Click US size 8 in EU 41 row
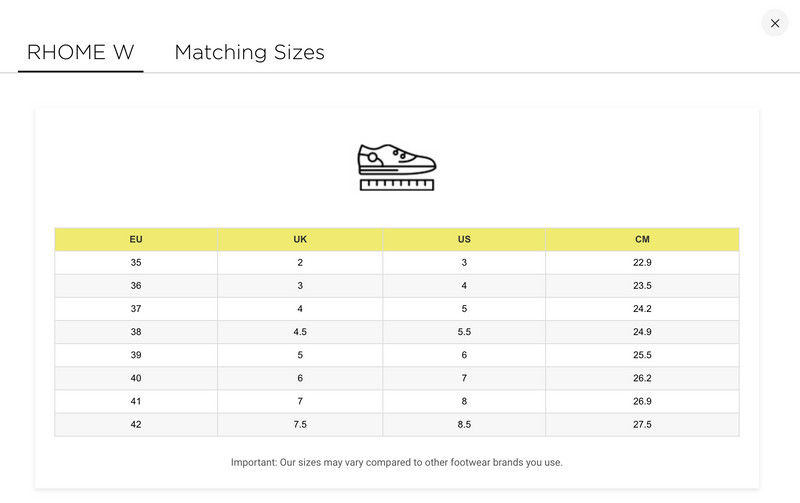 point(464,401)
